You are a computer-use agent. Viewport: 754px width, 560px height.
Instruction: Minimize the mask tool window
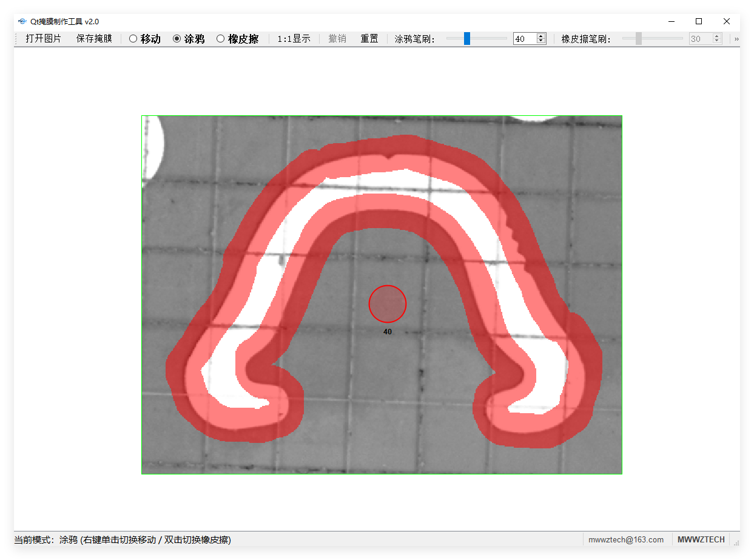tap(671, 21)
